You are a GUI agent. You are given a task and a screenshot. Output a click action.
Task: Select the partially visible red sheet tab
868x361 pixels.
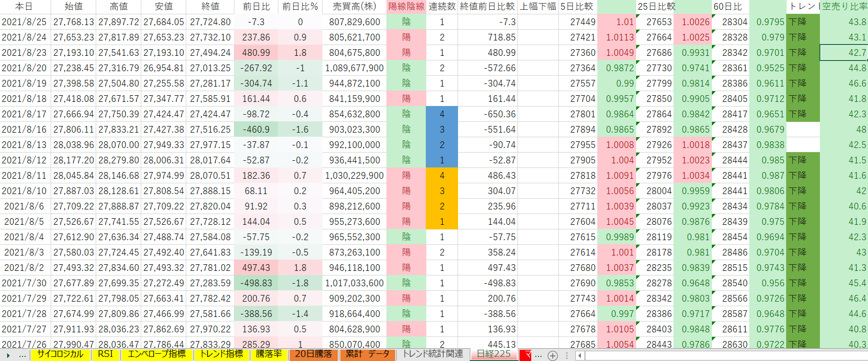(526, 354)
